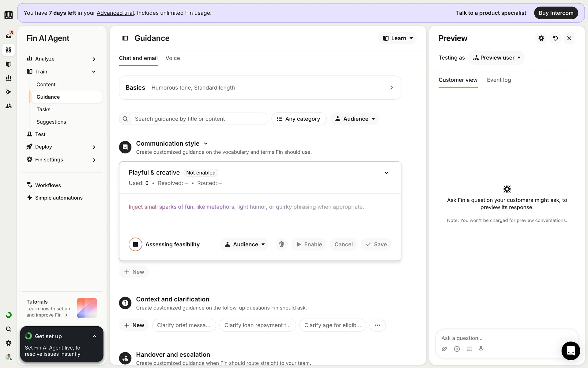The image size is (588, 368).
Task: Collapse the Get set up card
Action: pos(94,336)
